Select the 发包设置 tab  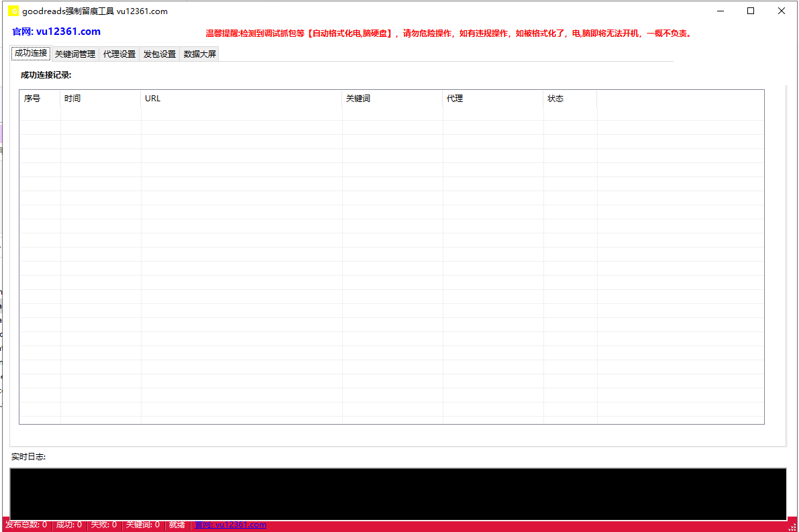(160, 54)
